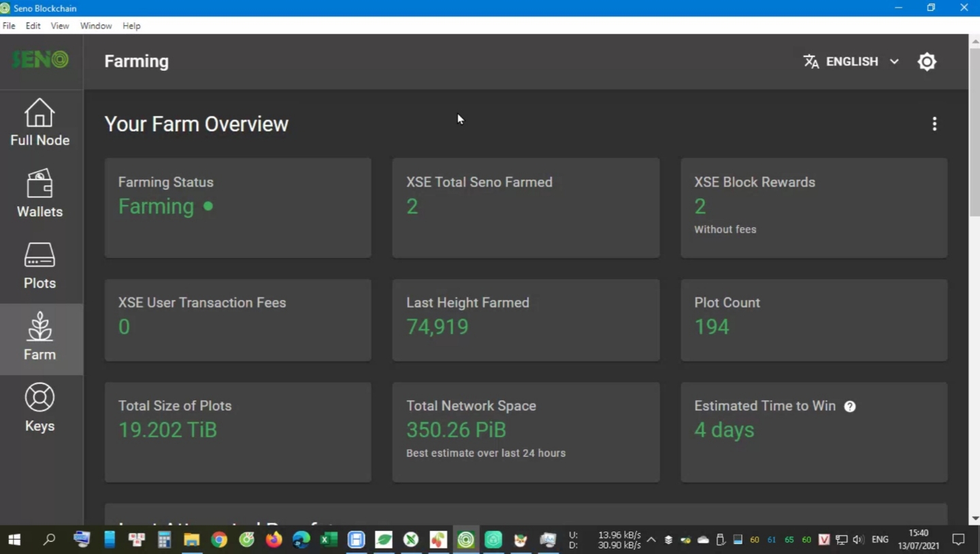Click the OneDrive cloud tray icon
This screenshot has height=554, width=980.
tap(703, 540)
